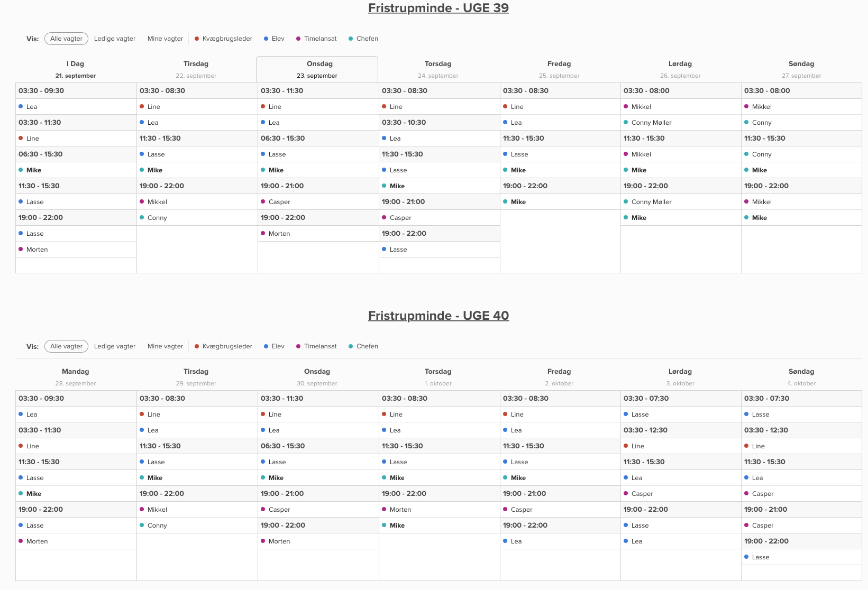Screen dimensions: 868x590
Task: Select the Alle vagter filter for UGE 39
Action: 66,39
